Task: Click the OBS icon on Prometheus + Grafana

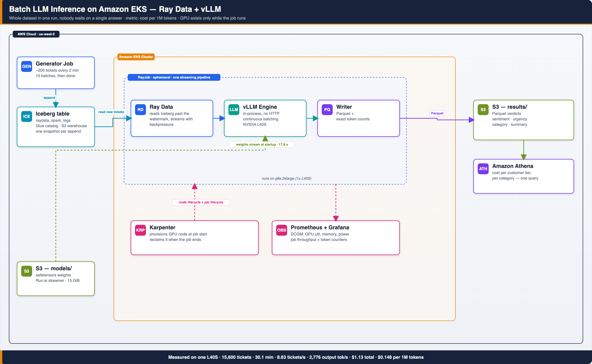Action: [x=281, y=230]
